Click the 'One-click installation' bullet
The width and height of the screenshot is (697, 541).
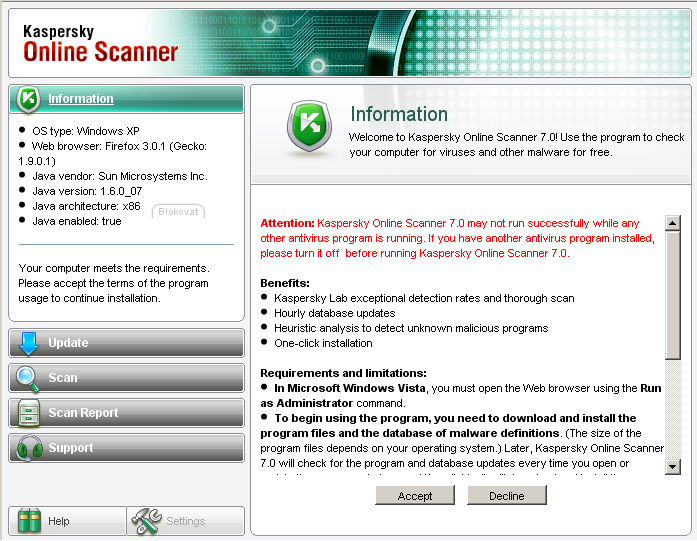tap(323, 343)
